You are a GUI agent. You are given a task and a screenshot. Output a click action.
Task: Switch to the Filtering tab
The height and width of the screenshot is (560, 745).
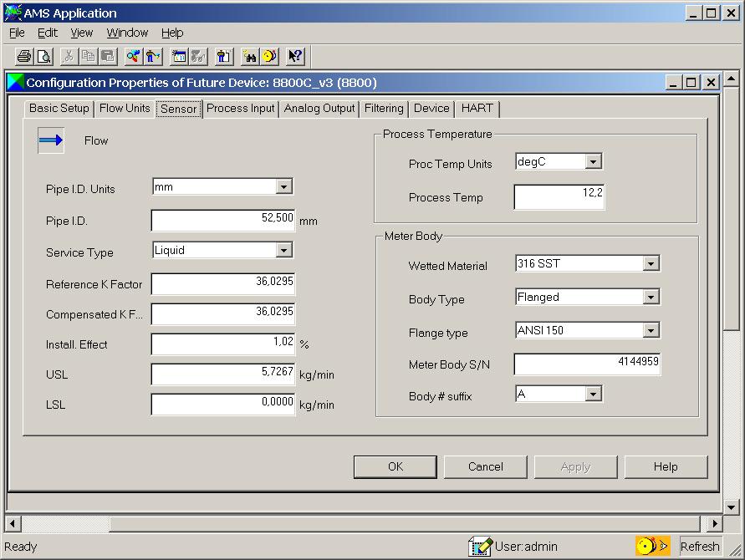[x=384, y=109]
